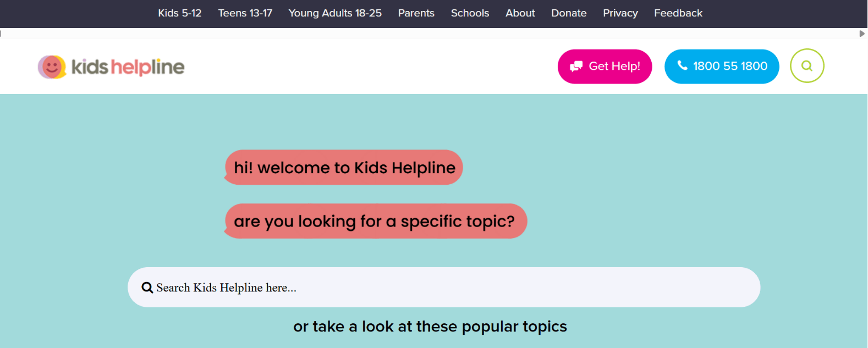Click the chat bubbles icon on Get Help
Image resolution: width=868 pixels, height=348 pixels.
tap(576, 67)
